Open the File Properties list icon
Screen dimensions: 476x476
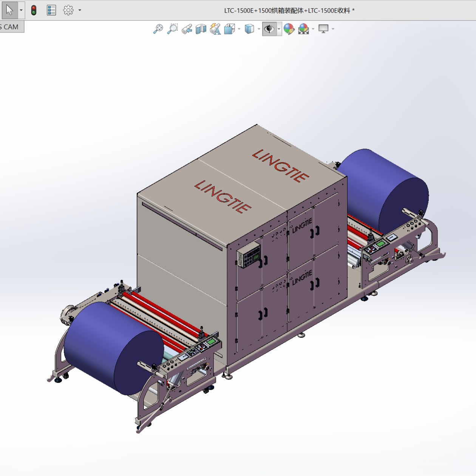click(x=51, y=10)
